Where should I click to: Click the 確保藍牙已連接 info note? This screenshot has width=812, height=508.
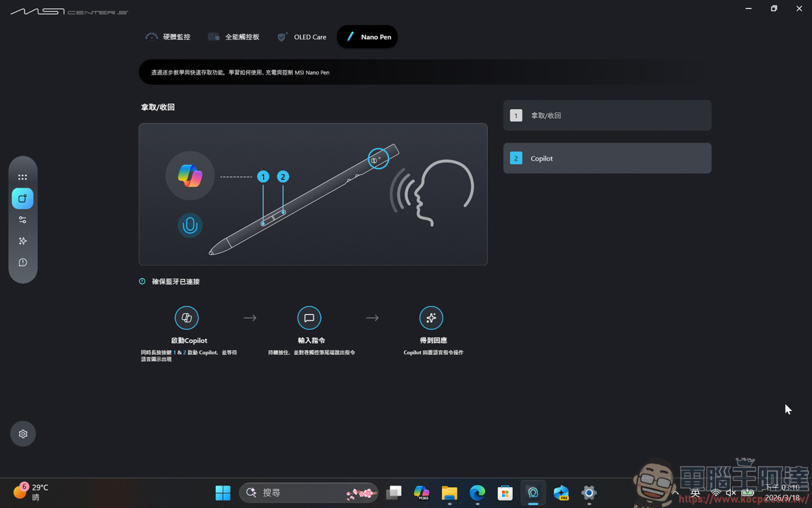168,281
